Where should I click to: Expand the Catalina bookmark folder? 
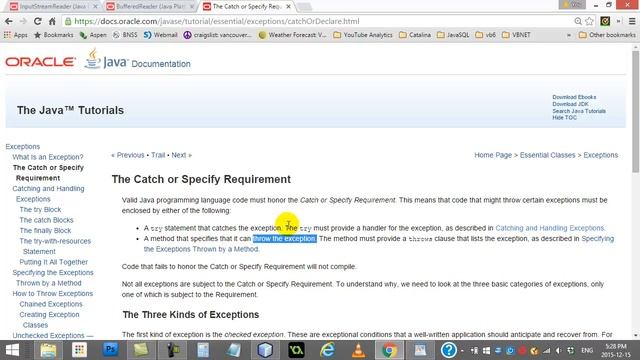(415, 35)
